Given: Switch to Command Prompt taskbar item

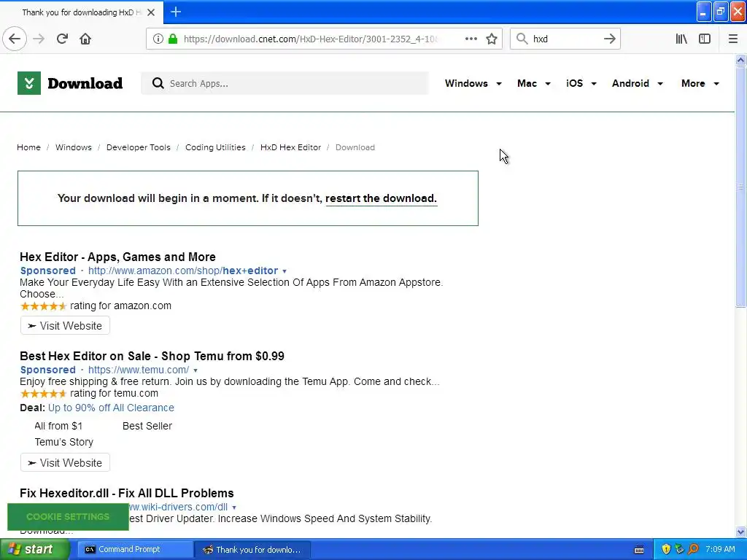Looking at the screenshot, I should pos(135,549).
